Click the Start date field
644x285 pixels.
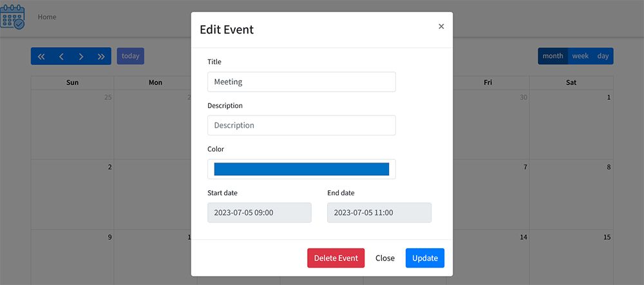pos(259,213)
